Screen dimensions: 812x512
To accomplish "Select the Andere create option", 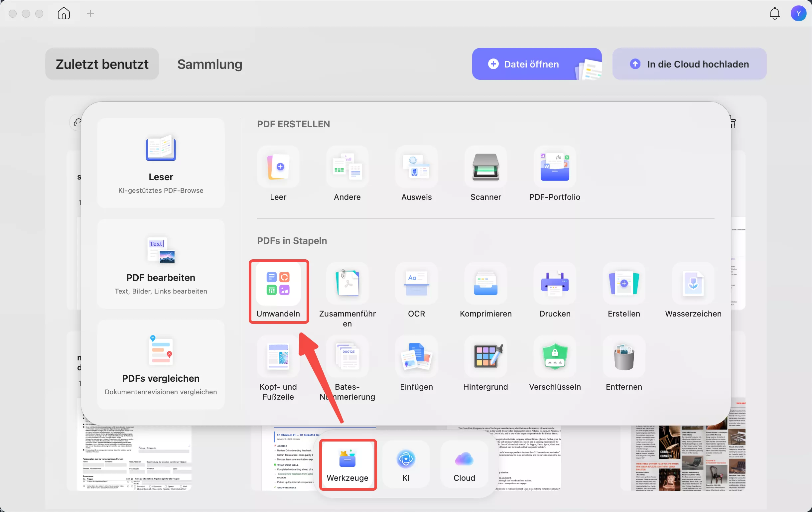I will 347,174.
